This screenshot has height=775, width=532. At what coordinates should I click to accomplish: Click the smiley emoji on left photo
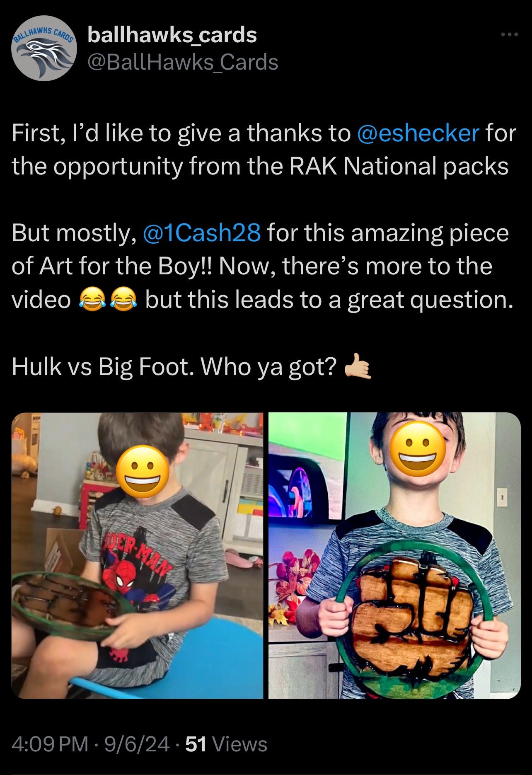pyautogui.click(x=142, y=473)
